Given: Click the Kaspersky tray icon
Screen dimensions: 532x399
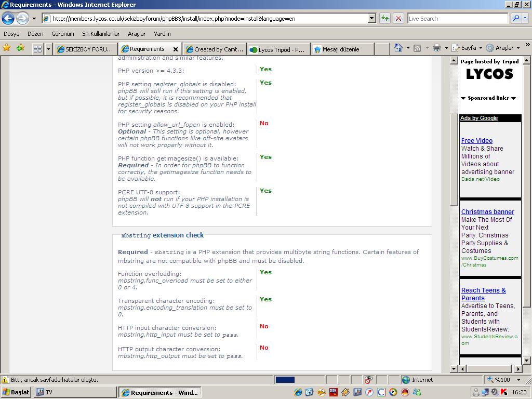Looking at the screenshot, I should pyautogui.click(x=504, y=393).
